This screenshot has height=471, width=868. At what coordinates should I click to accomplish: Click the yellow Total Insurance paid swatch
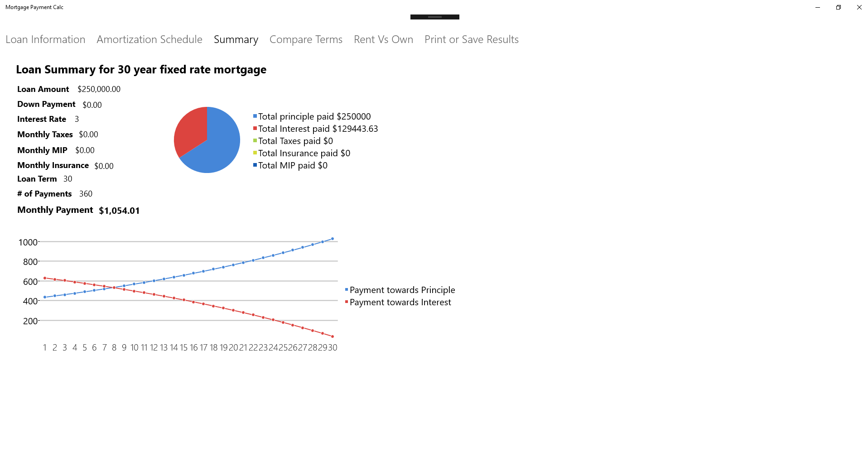(255, 153)
